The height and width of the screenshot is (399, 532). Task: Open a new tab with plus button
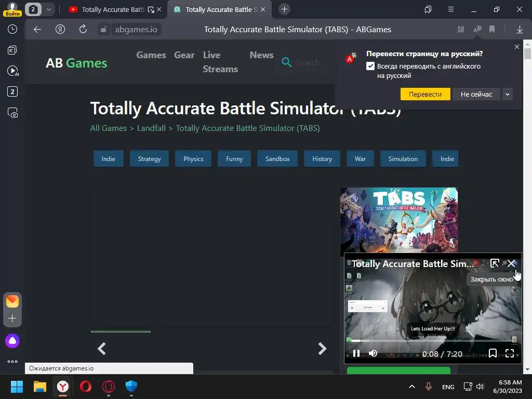point(284,9)
